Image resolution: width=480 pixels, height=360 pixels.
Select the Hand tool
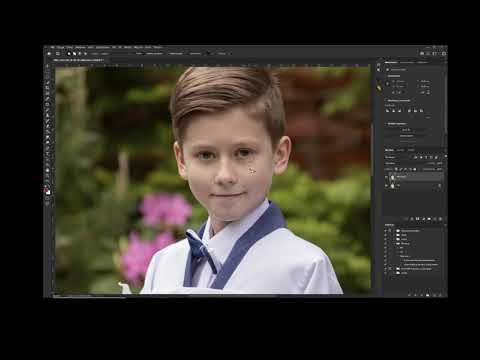[48, 170]
